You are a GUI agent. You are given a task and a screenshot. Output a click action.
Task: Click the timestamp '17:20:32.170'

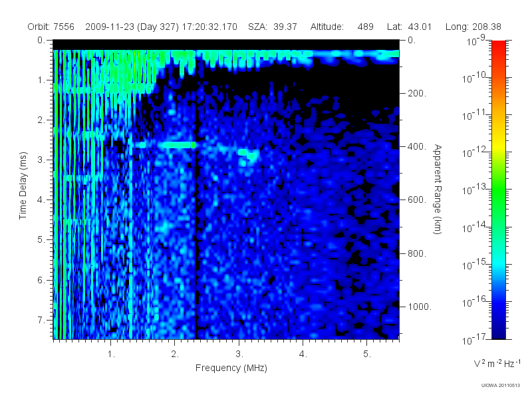(x=209, y=27)
